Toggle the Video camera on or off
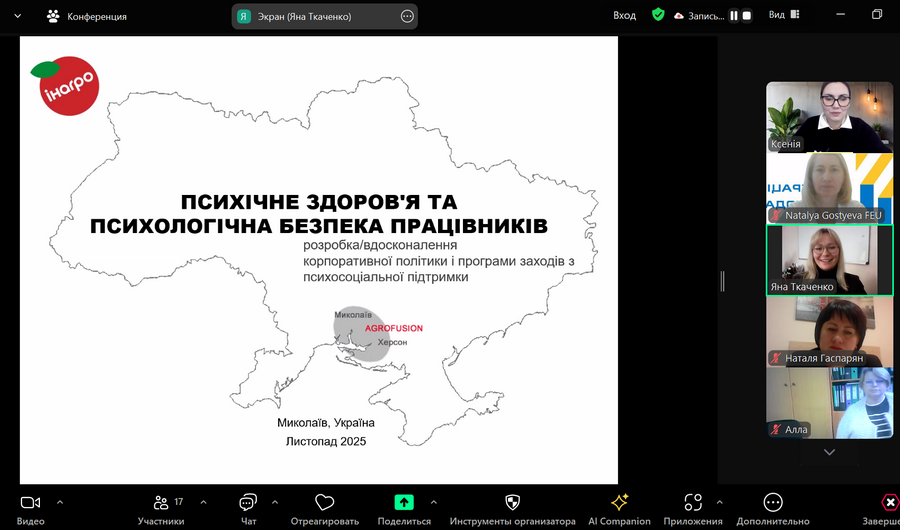The height and width of the screenshot is (530, 900). tap(30, 502)
